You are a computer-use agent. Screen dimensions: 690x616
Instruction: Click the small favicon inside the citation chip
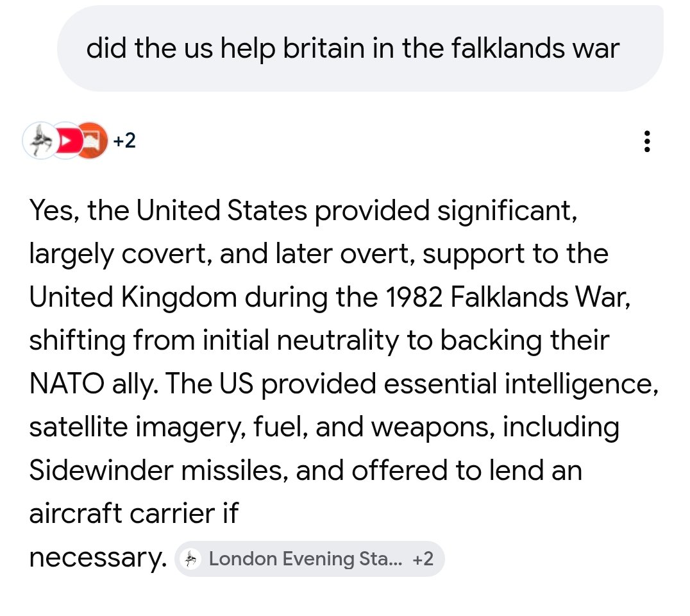190,559
